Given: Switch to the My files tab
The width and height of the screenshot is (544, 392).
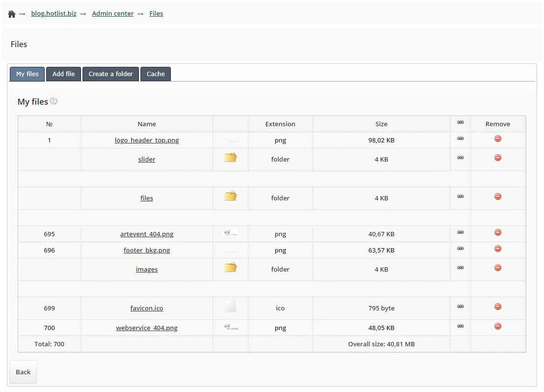Looking at the screenshot, I should click(27, 74).
